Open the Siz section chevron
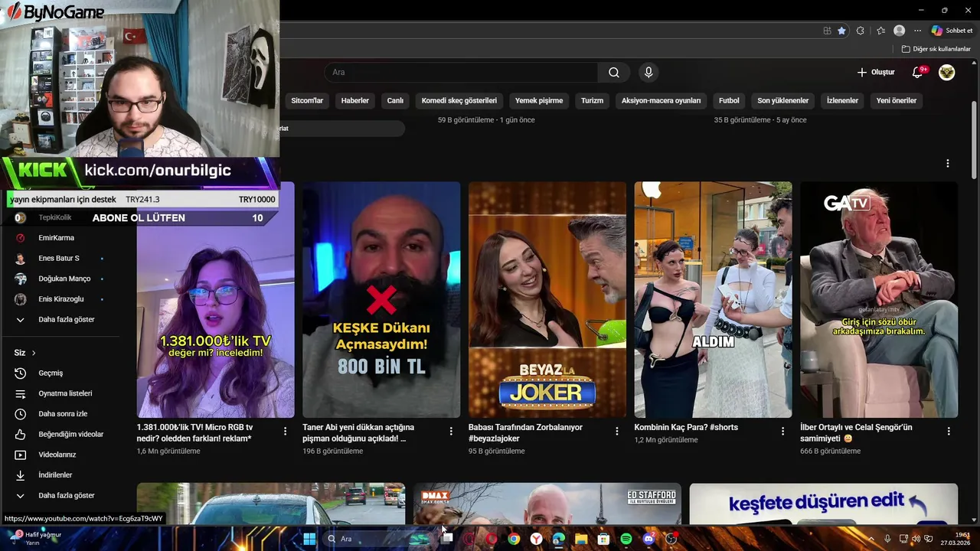The height and width of the screenshot is (551, 980). tap(34, 353)
